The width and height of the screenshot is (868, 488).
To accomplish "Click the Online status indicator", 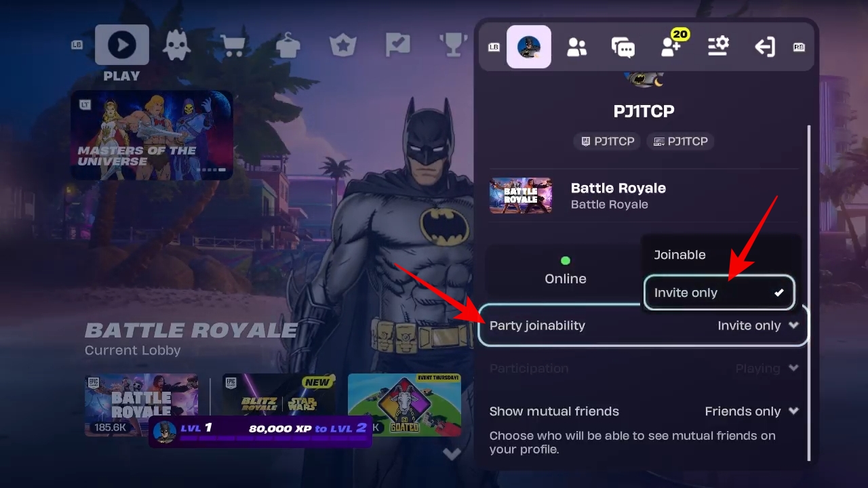I will (x=566, y=270).
